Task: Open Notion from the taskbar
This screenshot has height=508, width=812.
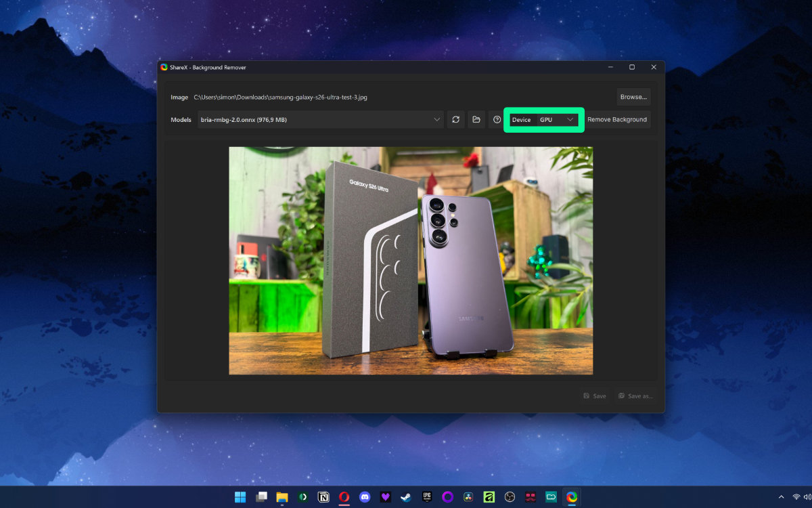Action: (x=323, y=497)
